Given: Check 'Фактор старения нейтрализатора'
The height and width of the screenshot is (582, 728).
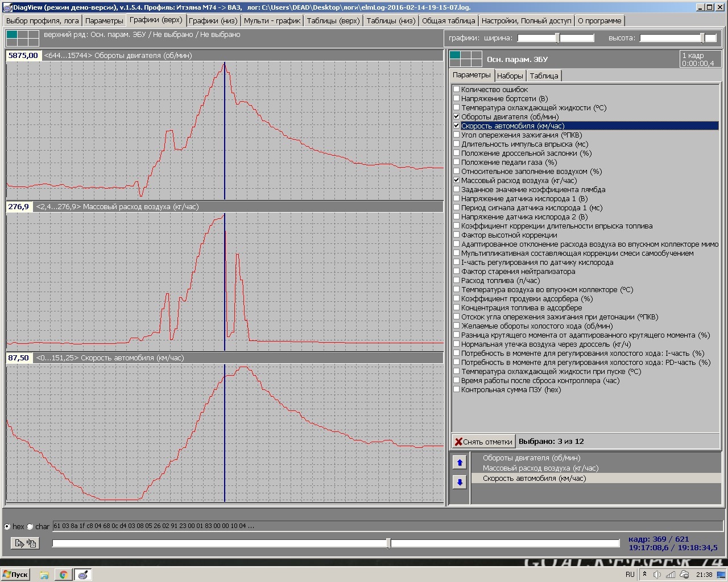Looking at the screenshot, I should [456, 271].
